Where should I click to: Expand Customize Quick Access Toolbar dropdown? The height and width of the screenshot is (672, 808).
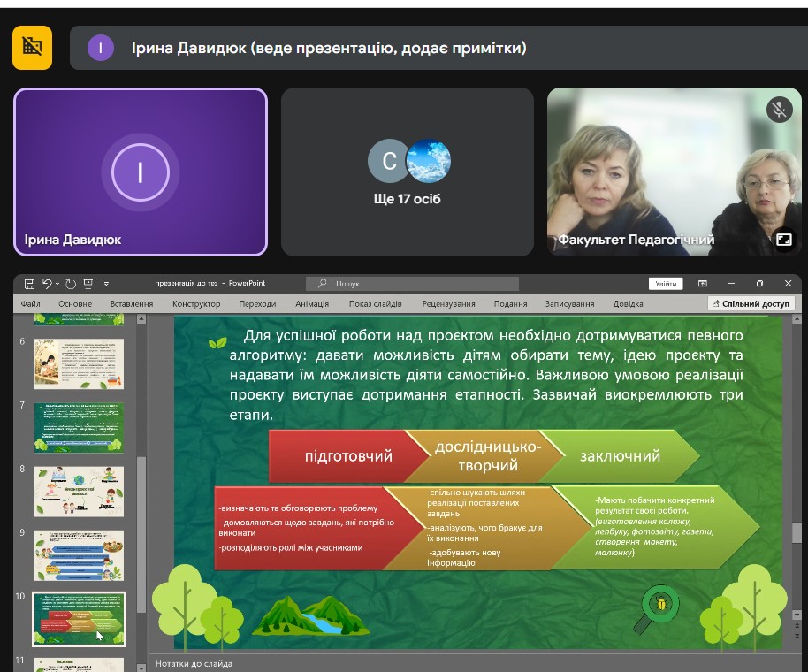tap(106, 284)
